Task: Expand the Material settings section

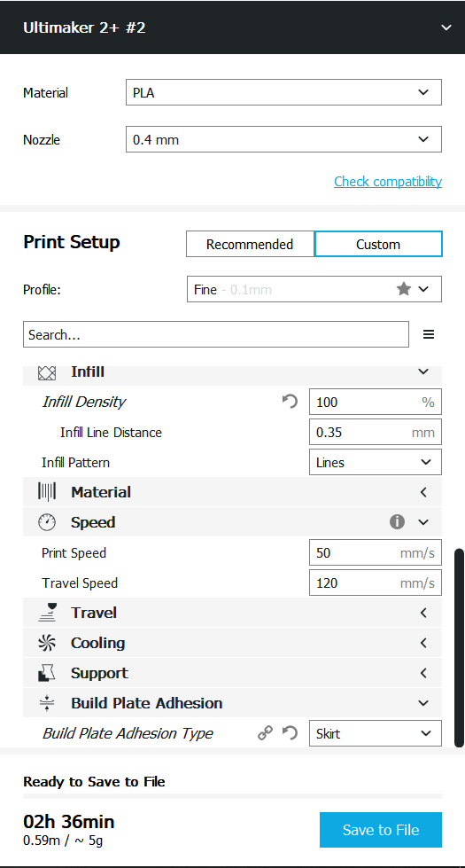Action: [232, 492]
